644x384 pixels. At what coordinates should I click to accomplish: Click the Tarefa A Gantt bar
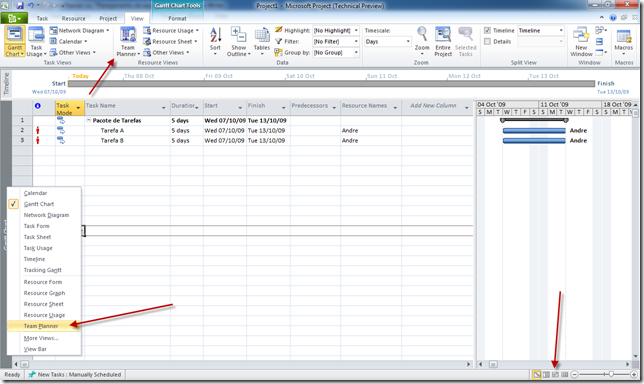tap(534, 131)
